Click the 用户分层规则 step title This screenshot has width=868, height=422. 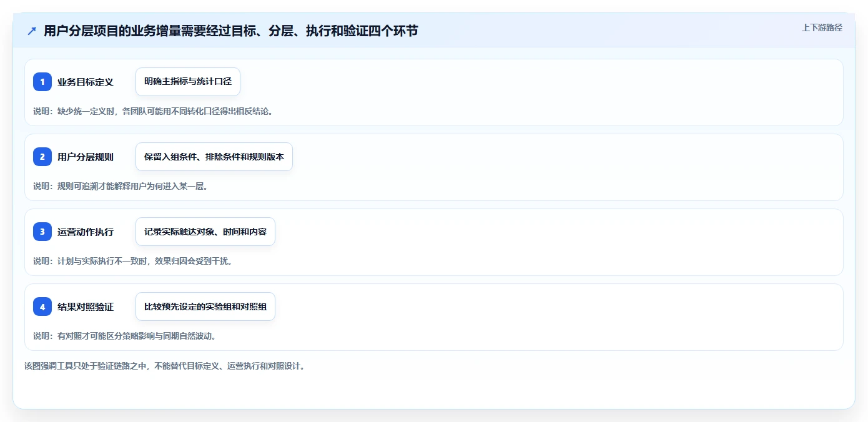point(86,157)
